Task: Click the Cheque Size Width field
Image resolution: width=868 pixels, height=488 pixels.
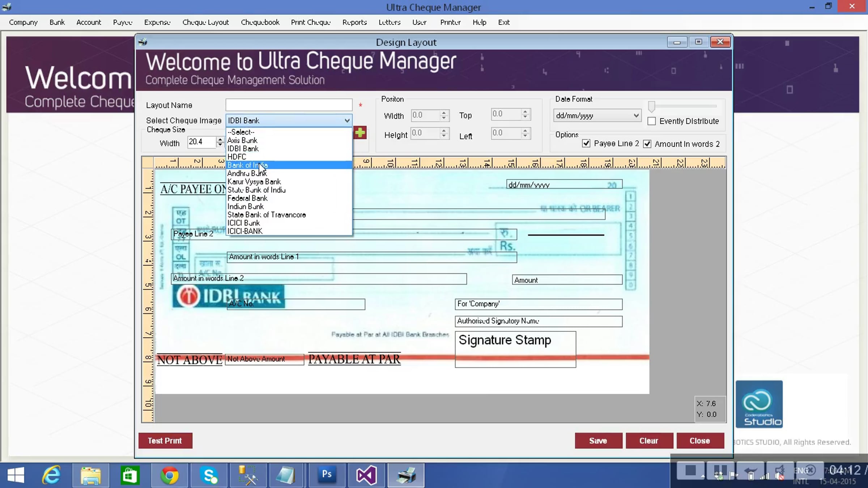Action: tap(201, 142)
